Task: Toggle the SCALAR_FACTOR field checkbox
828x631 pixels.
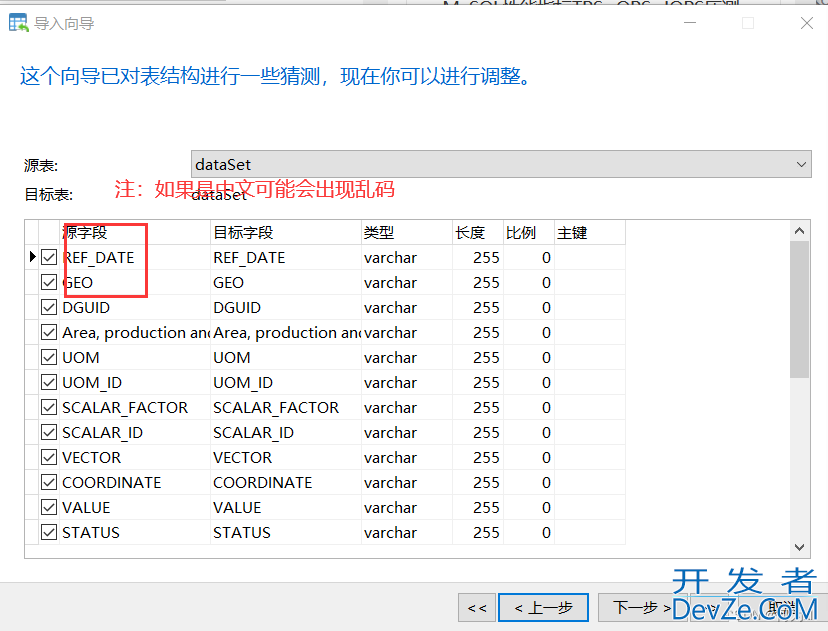Action: point(49,408)
